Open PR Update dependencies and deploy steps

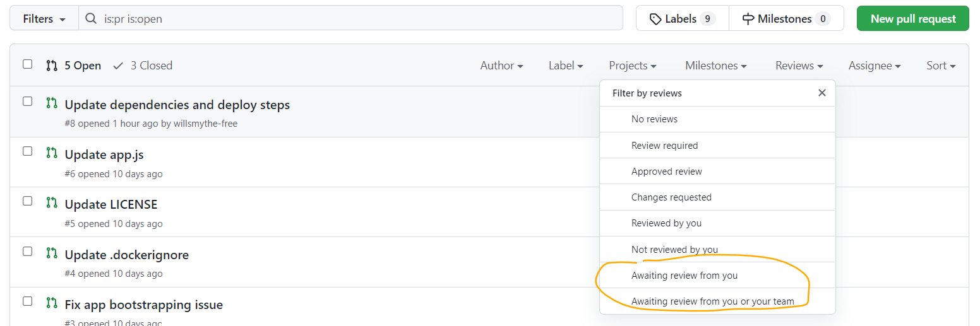point(177,105)
